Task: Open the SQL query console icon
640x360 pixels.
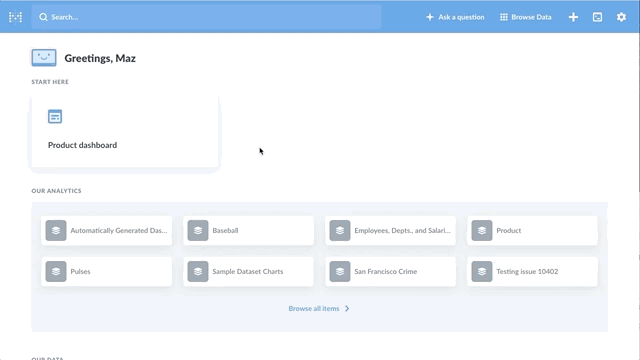Action: pos(597,17)
